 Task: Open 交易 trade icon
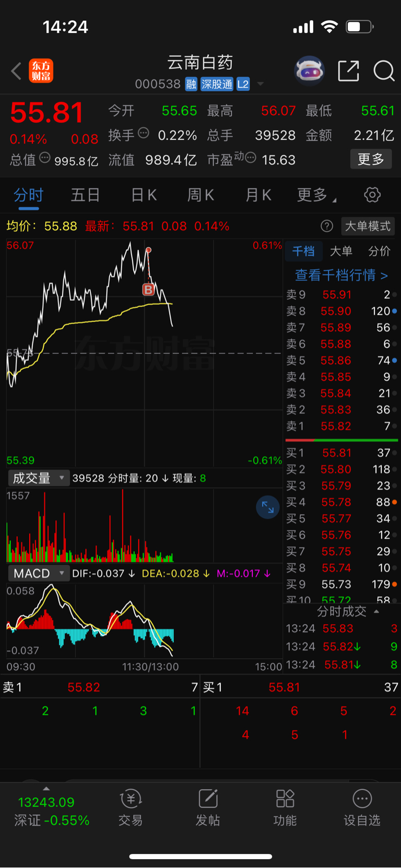pos(131,808)
